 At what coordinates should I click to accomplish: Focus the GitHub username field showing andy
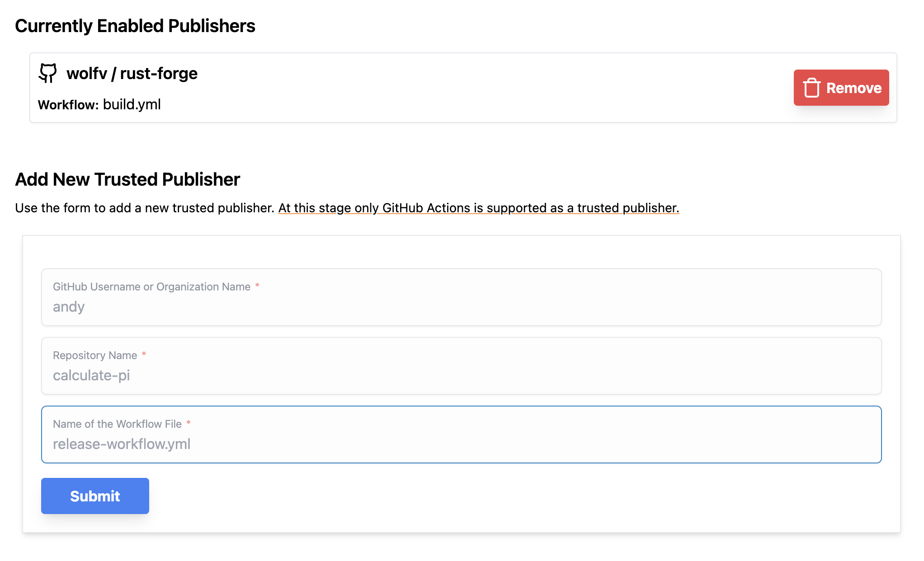461,307
